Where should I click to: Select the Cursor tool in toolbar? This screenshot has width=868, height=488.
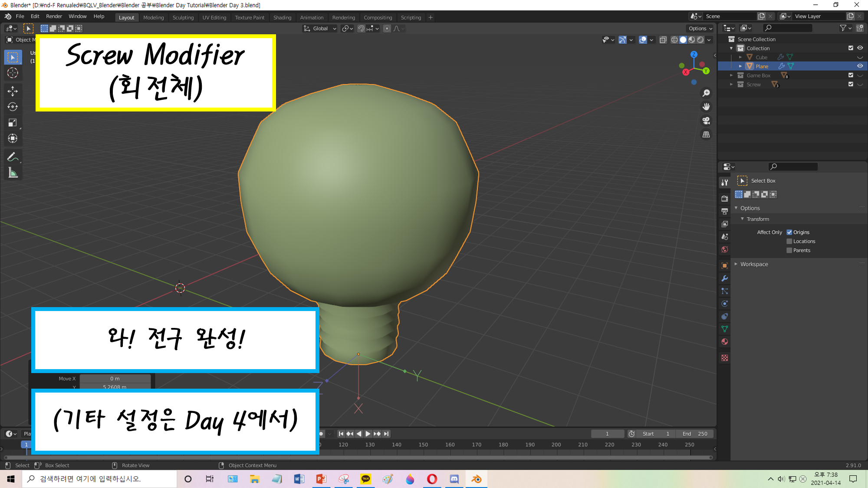(13, 73)
